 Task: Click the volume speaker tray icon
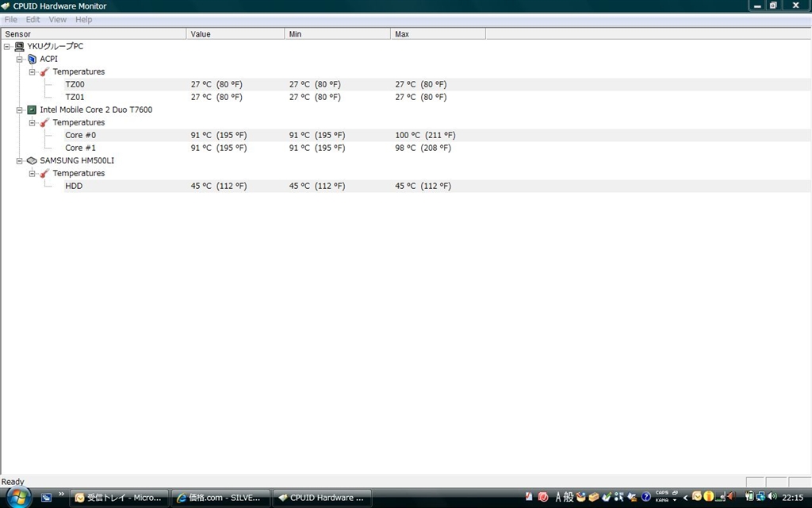[772, 497]
